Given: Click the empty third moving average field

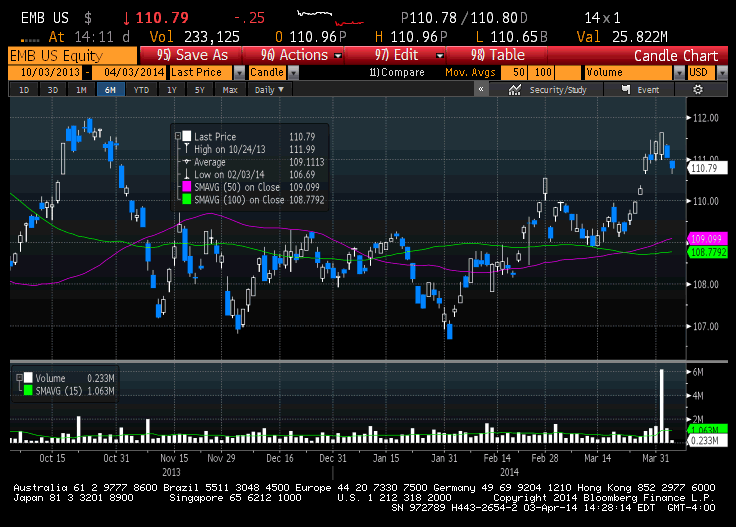Looking at the screenshot, I should point(568,72).
